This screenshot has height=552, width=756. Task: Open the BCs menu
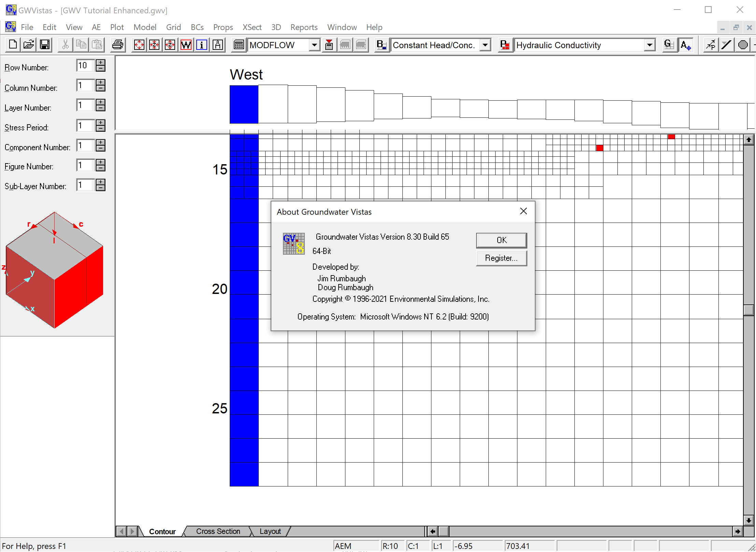click(197, 27)
